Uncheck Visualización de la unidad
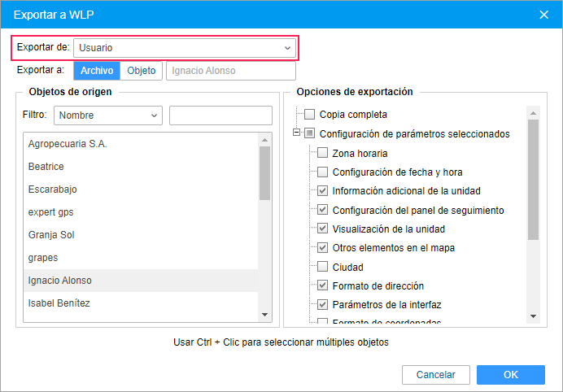563x392 pixels. pos(322,229)
